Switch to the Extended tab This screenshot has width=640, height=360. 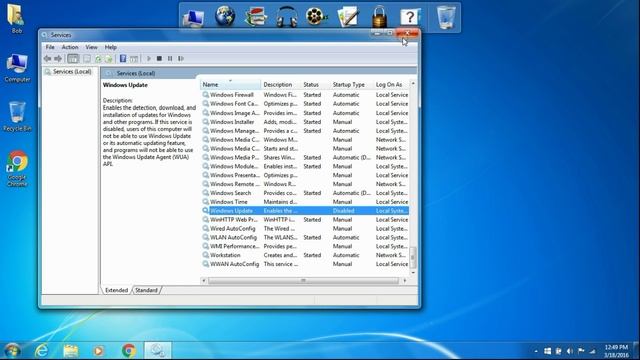(116, 290)
